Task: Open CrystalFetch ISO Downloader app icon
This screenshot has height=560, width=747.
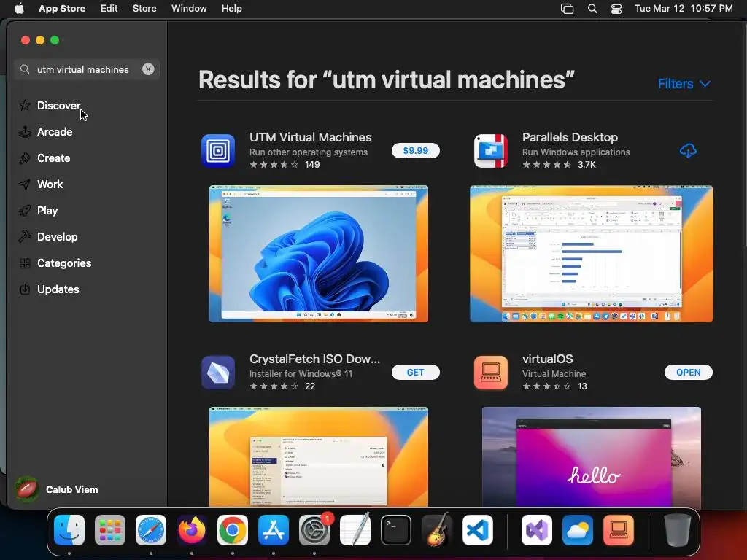Action: tap(218, 373)
